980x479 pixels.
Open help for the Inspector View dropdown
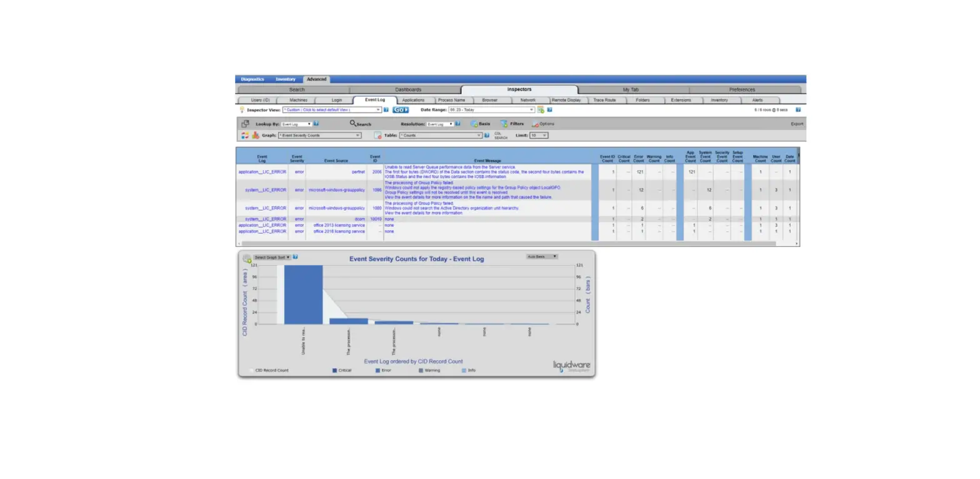click(x=386, y=110)
